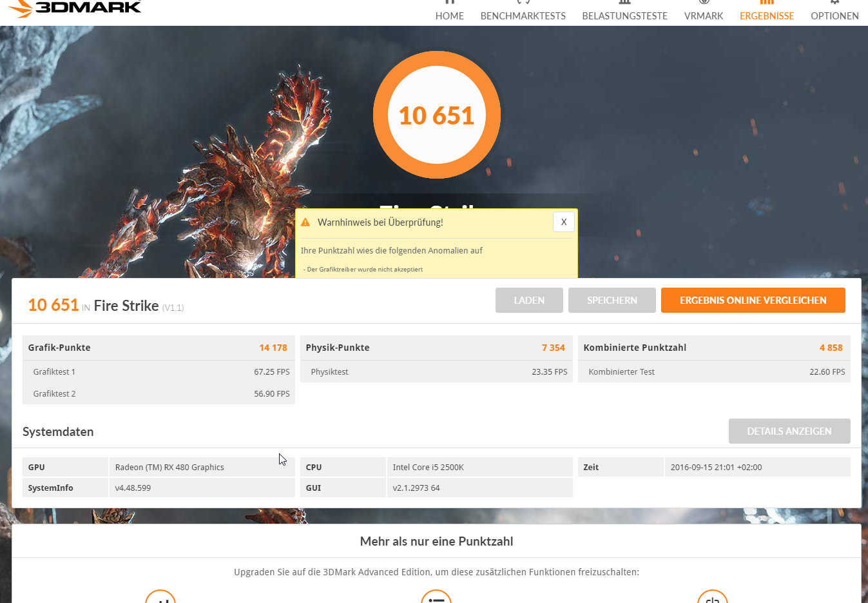Click ERGEBNIS ONLINE VERGLEICHEN button
The width and height of the screenshot is (868, 603).
[753, 301]
